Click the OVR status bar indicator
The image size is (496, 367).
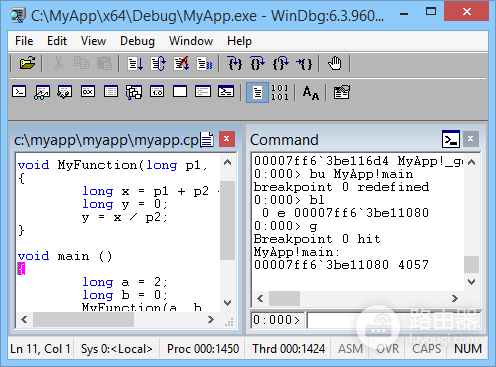coord(388,349)
